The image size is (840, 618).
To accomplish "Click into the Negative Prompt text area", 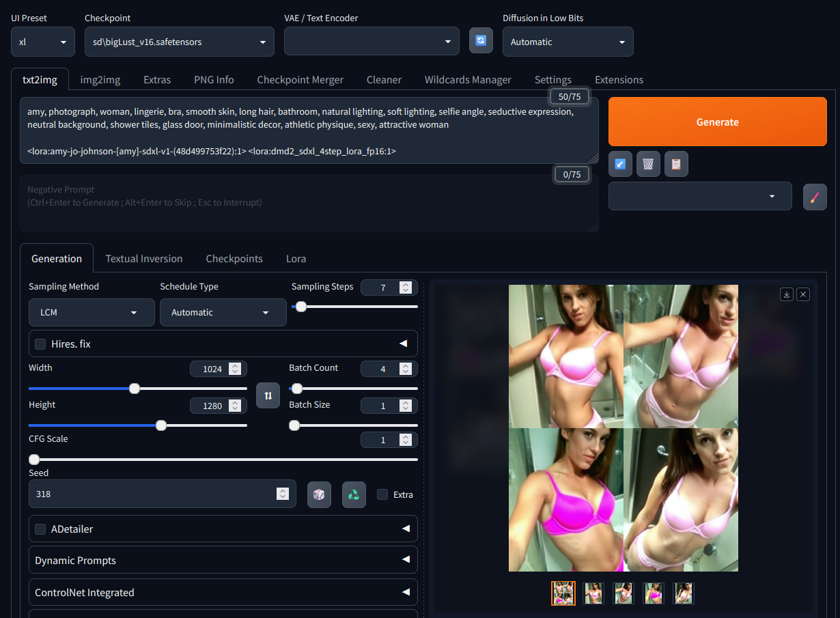I will pos(309,203).
